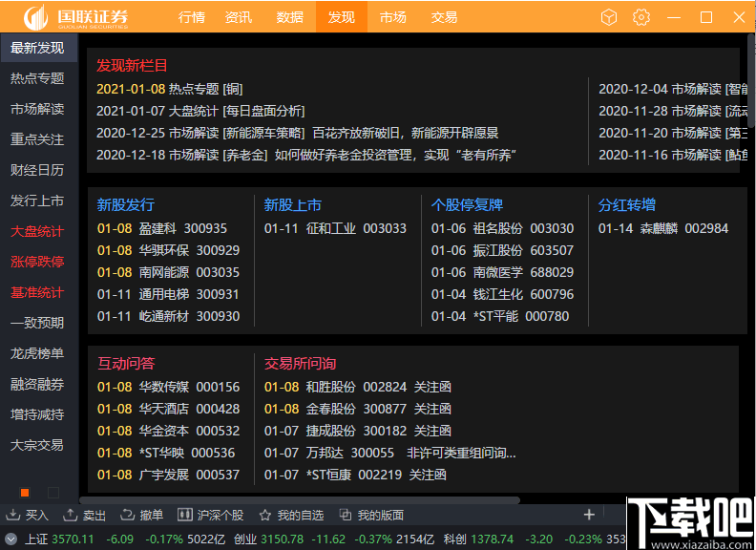
Task: Select *ST华映 000536 row
Action: [x=166, y=453]
